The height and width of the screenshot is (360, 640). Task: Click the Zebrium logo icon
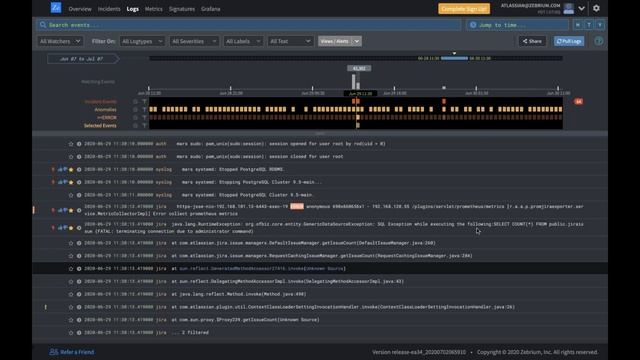click(56, 7)
